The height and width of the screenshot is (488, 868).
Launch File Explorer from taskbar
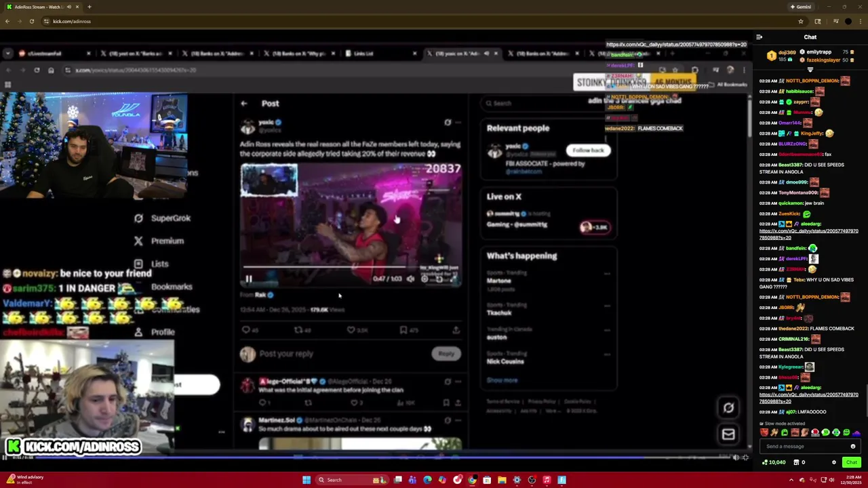[x=502, y=480]
